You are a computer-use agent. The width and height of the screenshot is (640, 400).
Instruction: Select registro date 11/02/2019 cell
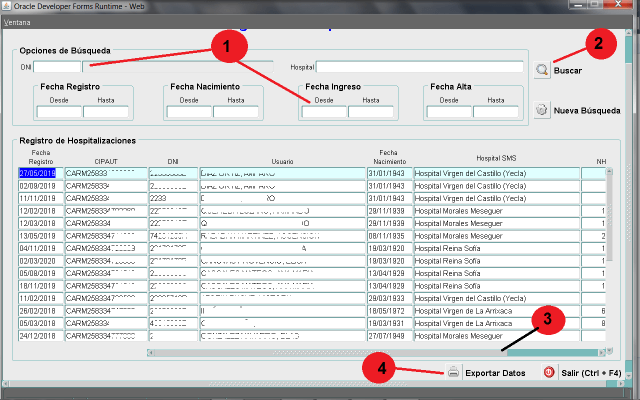tap(41, 298)
